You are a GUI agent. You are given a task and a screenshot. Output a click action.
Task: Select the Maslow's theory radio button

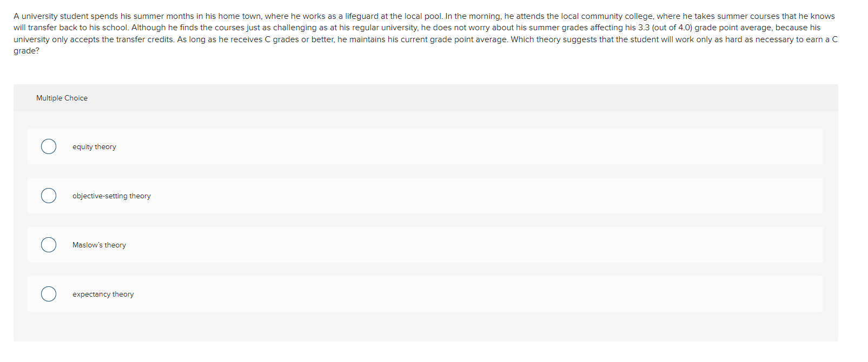48,245
